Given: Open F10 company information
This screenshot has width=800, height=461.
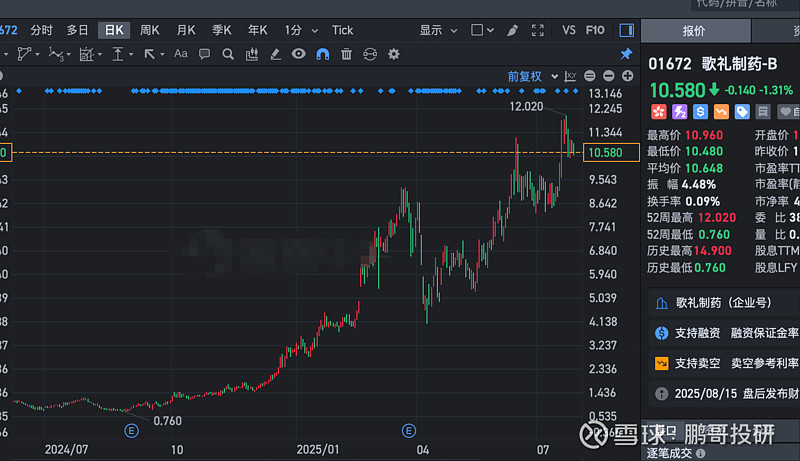Looking at the screenshot, I should [595, 31].
